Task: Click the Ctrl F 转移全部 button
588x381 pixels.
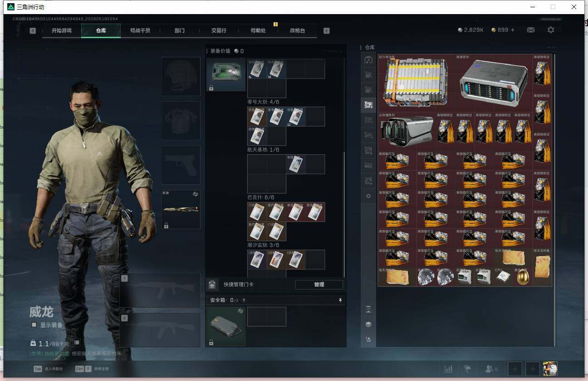Action: click(92, 369)
